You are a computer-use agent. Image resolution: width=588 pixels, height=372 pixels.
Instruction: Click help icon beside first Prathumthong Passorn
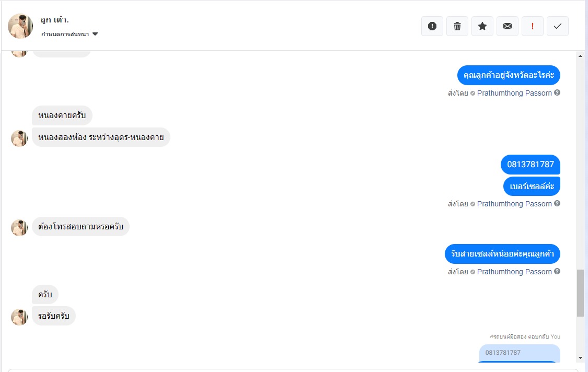(557, 93)
